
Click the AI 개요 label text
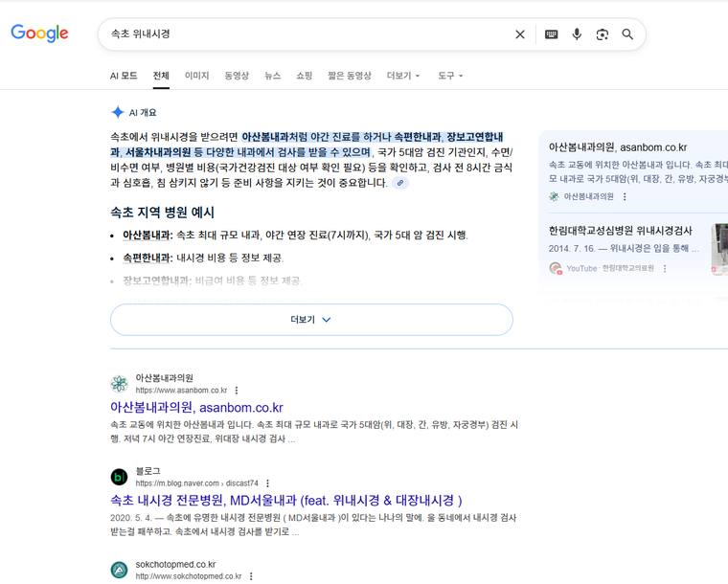143,113
